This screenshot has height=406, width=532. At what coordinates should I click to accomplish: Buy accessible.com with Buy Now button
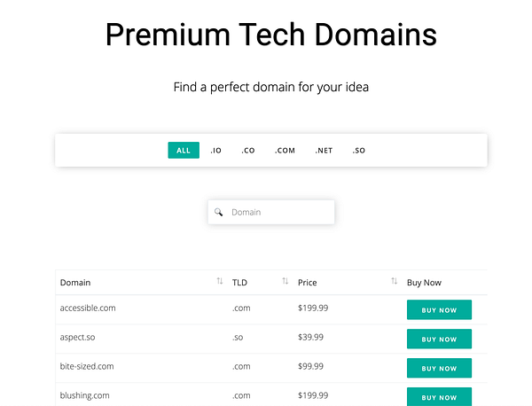[x=439, y=310]
